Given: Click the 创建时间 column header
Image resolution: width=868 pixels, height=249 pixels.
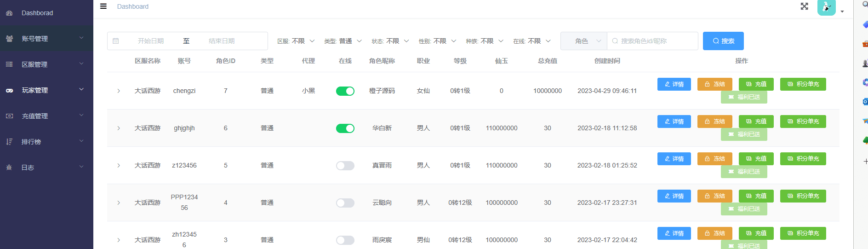Looking at the screenshot, I should click(x=607, y=61).
